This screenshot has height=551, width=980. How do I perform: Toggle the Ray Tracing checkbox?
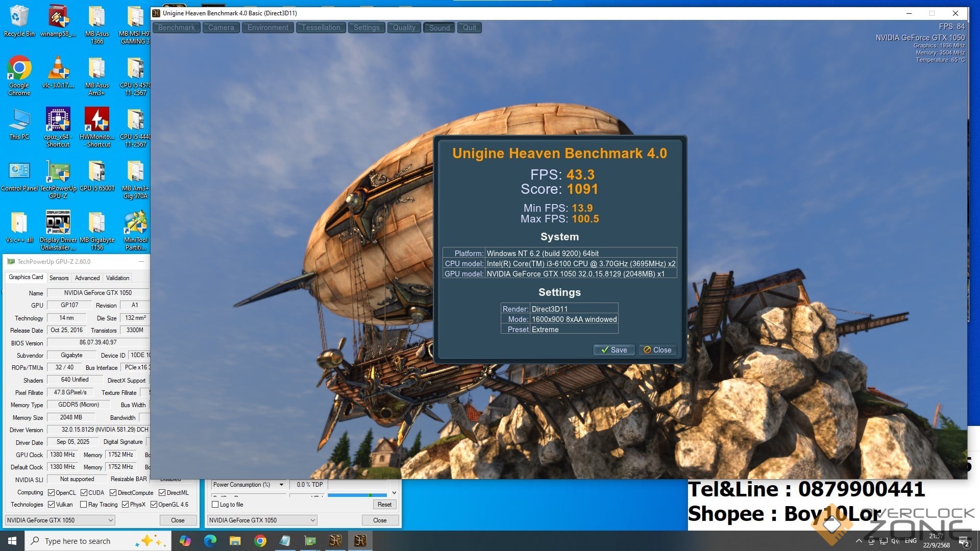83,505
